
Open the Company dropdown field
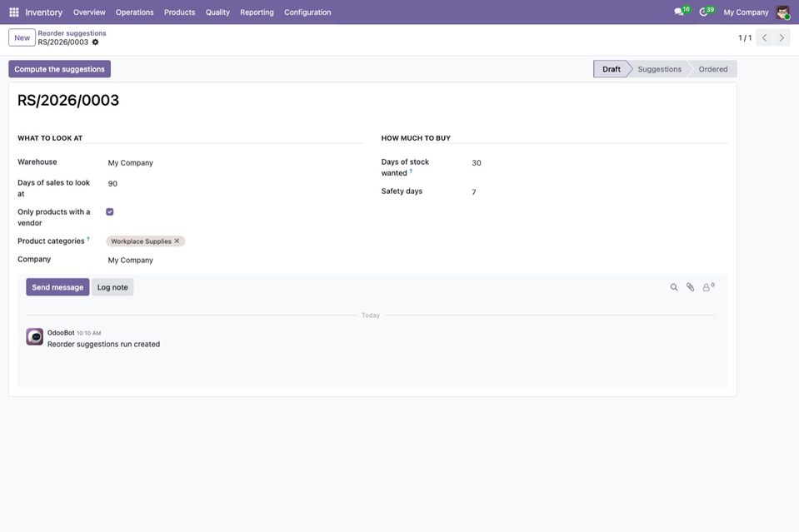point(235,260)
